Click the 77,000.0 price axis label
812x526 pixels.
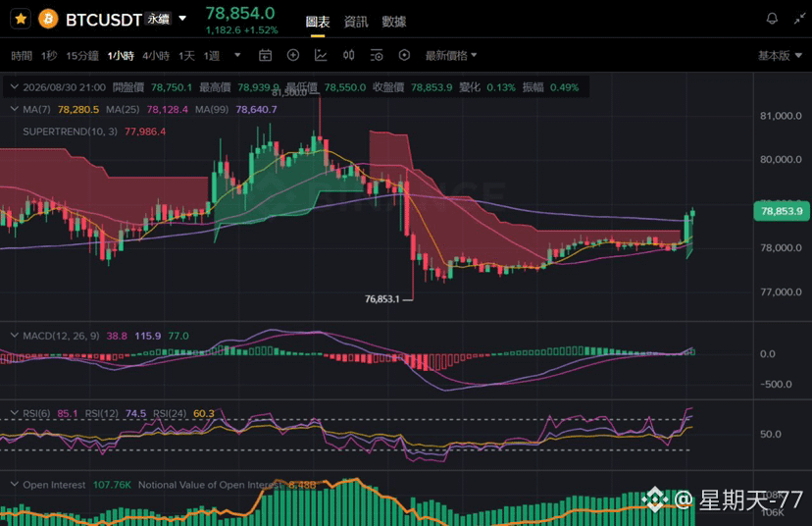tap(781, 291)
